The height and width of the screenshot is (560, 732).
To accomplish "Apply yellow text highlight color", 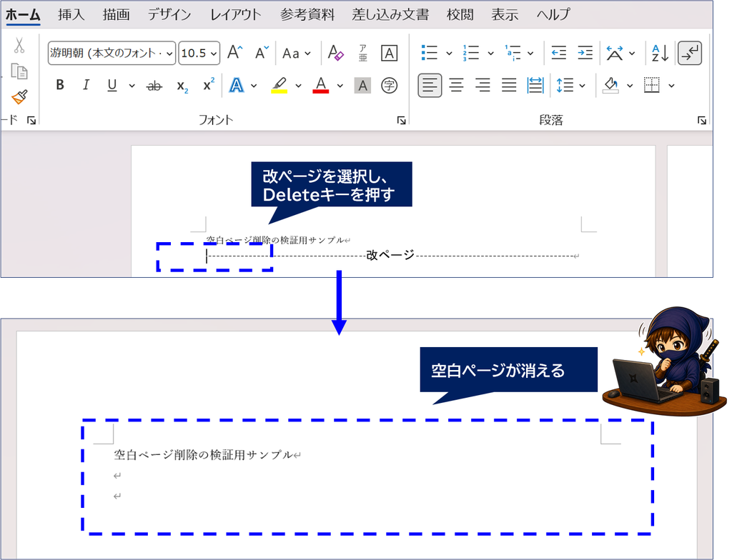I will click(280, 86).
